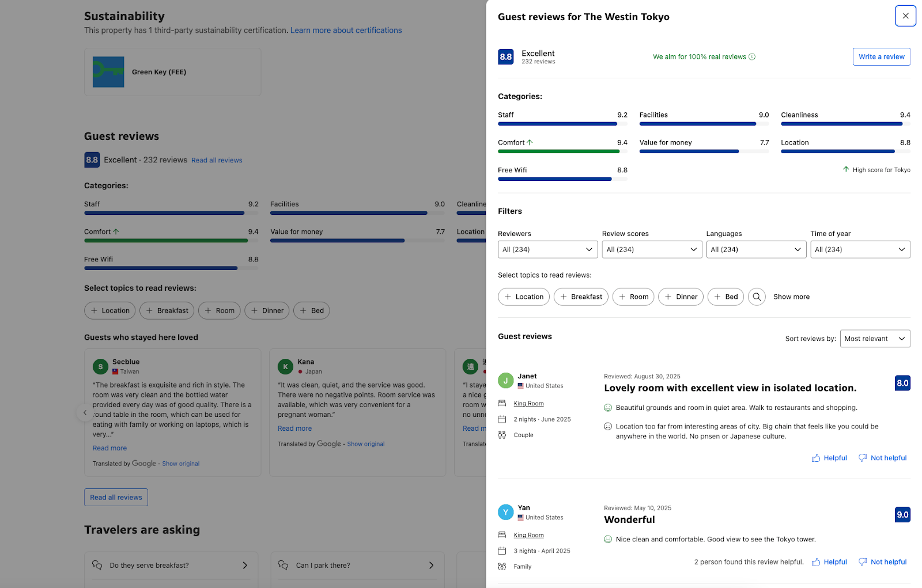922x588 pixels.
Task: Click the Read all reviews button below cards
Action: point(116,498)
